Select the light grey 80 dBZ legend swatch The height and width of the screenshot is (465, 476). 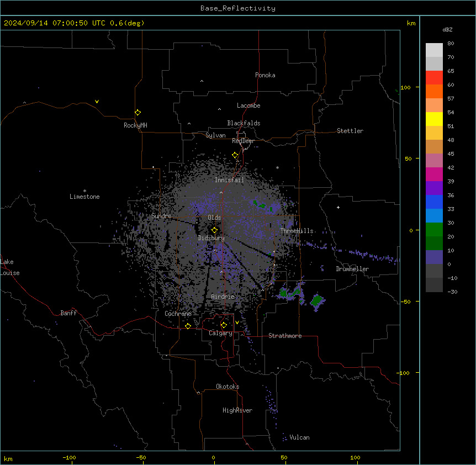tap(434, 50)
